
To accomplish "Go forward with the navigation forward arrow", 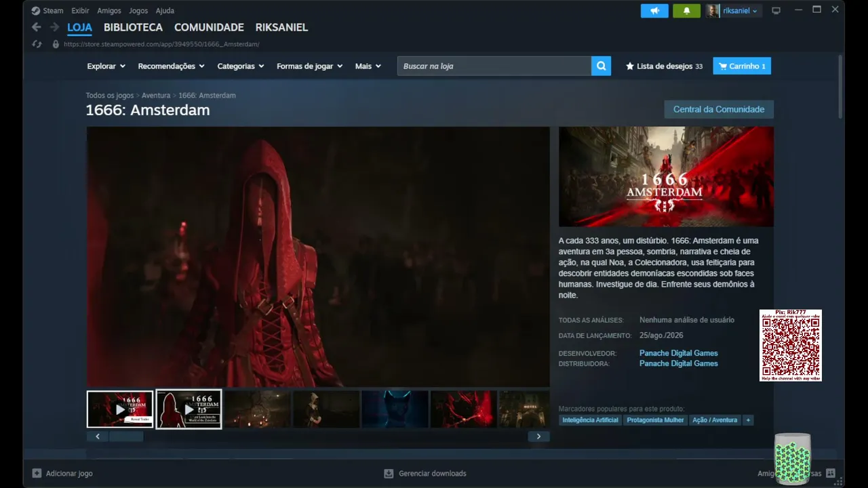I will click(54, 27).
